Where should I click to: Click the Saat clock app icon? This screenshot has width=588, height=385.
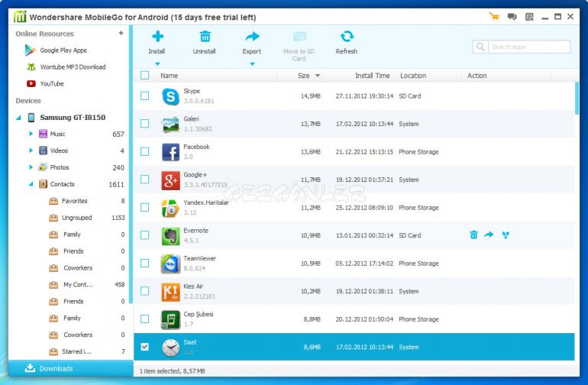[x=170, y=348]
